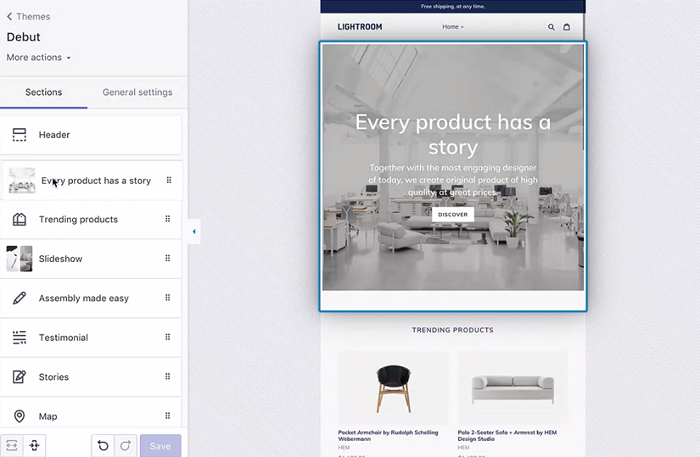Viewport: 700px width, 457px height.
Task: Click drag handle of Map row
Action: pyautogui.click(x=168, y=415)
